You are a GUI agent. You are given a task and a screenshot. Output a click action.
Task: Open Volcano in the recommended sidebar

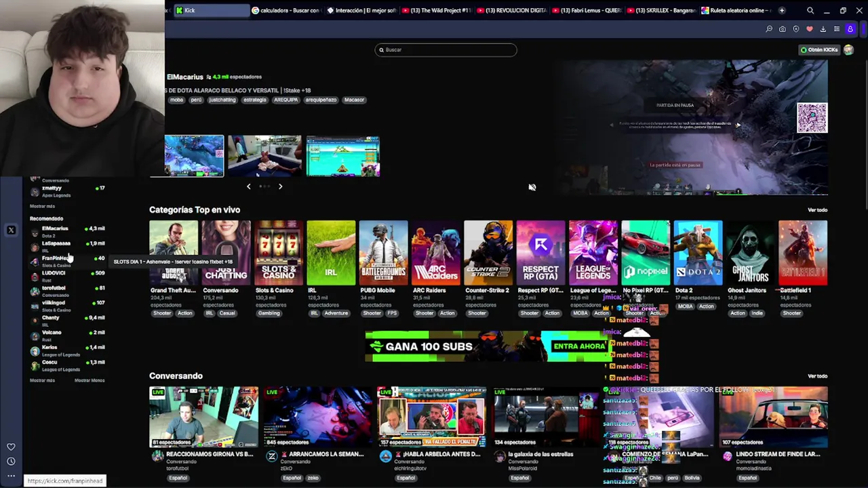click(x=67, y=335)
